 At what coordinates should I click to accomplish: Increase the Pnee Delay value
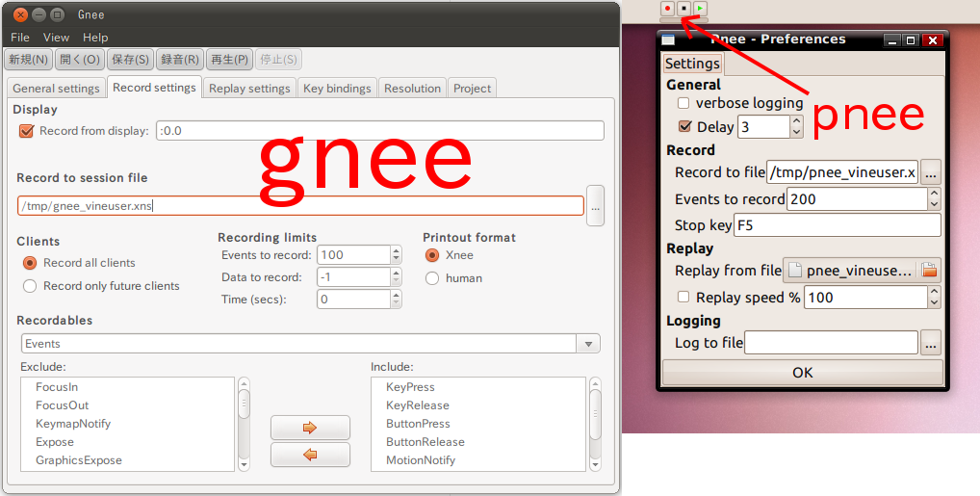coord(796,121)
